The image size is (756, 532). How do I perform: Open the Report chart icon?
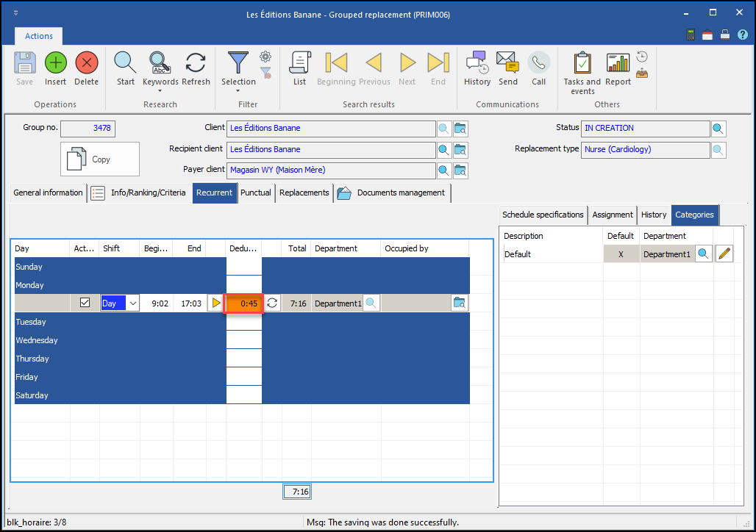pyautogui.click(x=618, y=62)
